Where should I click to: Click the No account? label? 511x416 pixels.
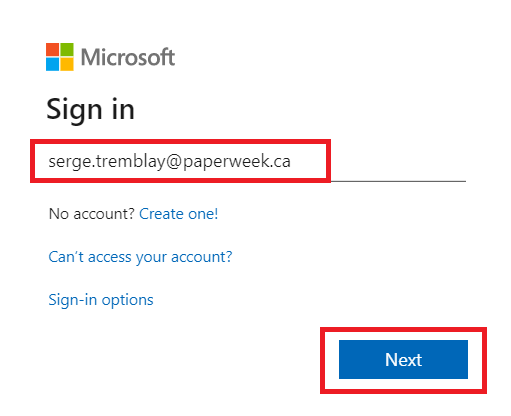92,214
